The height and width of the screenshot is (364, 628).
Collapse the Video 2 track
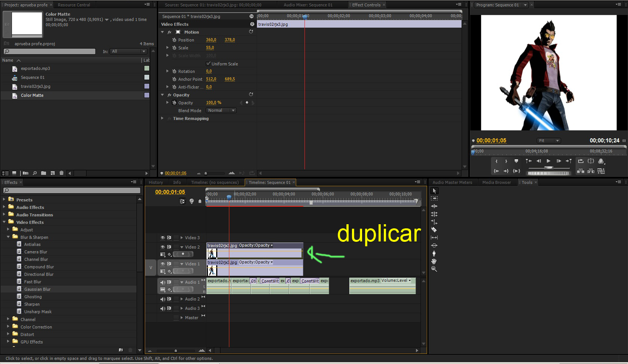point(181,247)
